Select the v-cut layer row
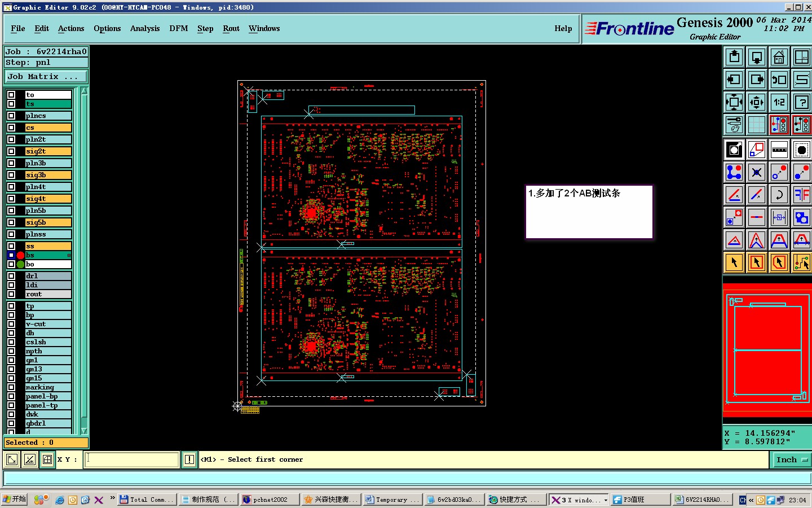 [48, 324]
